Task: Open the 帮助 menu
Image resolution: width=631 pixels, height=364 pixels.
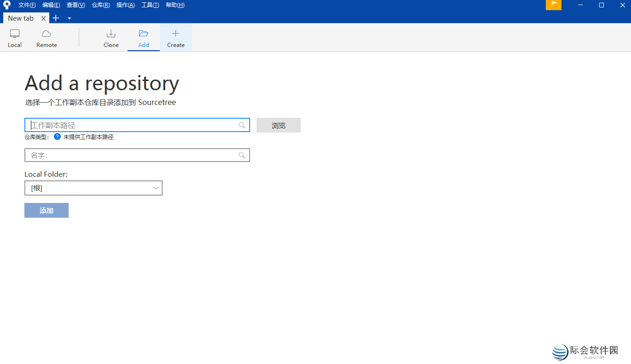Action: (x=175, y=5)
